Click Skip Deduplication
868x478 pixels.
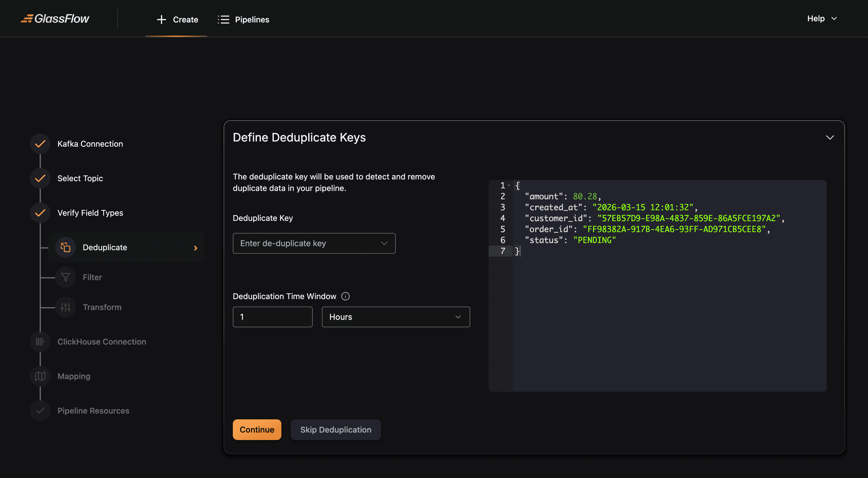coord(336,429)
